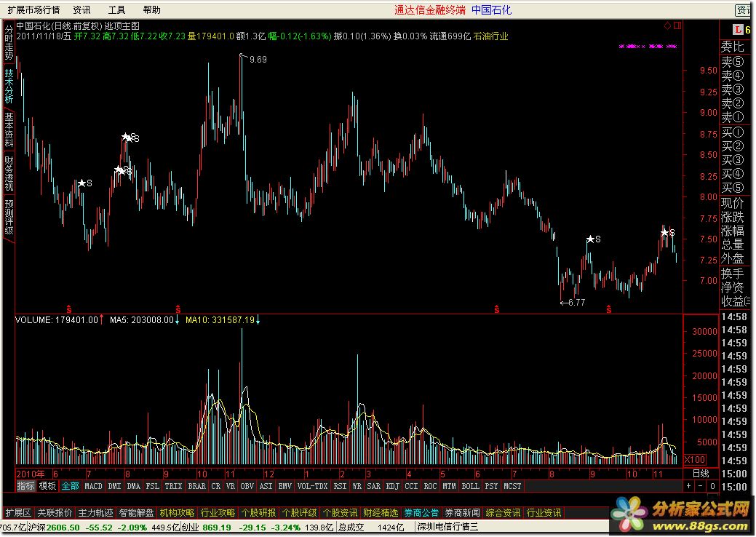Click the 资讯 button at top right
Image resolution: width=756 pixels, height=537 pixels.
point(743,9)
